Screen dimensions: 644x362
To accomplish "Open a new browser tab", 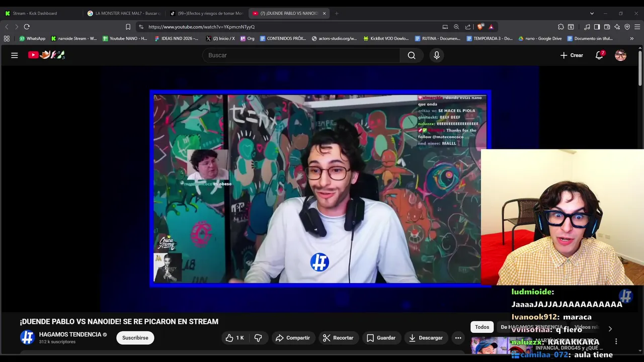I will tap(337, 13).
